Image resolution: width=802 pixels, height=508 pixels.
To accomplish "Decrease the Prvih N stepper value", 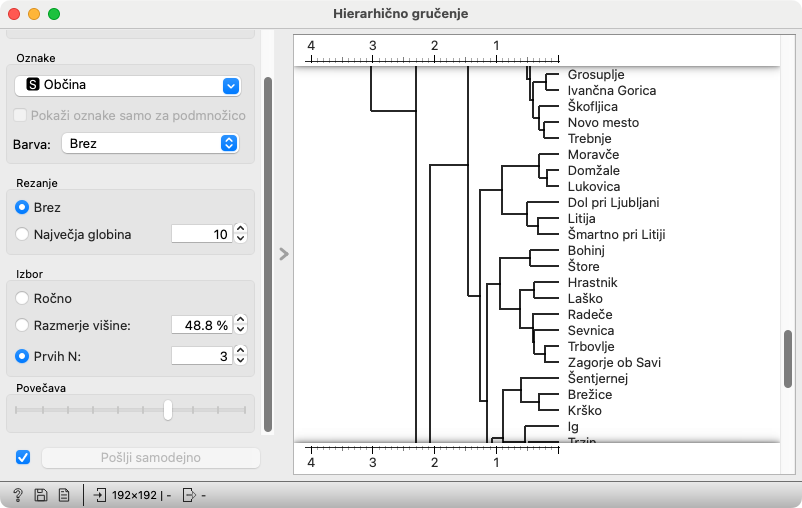I will [240, 361].
